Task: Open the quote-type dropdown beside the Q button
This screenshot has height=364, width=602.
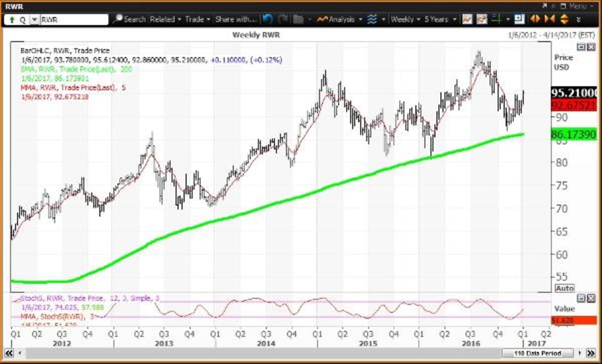Action: (x=34, y=20)
